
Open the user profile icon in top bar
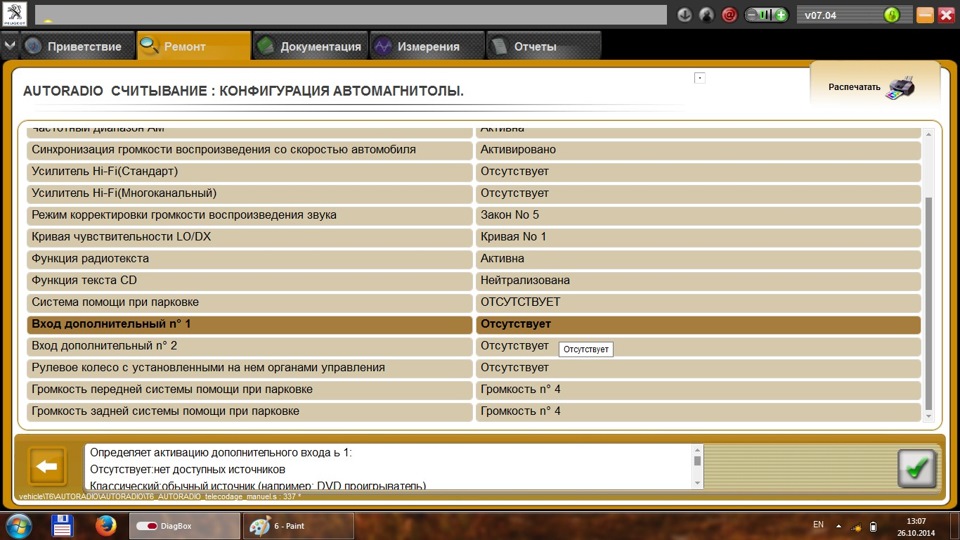[x=707, y=15]
